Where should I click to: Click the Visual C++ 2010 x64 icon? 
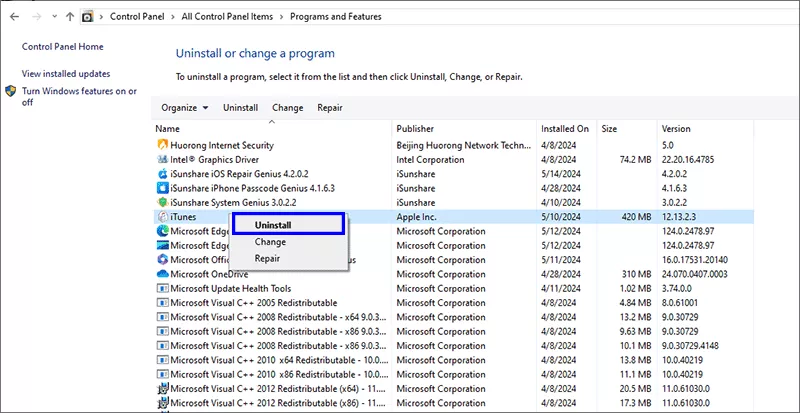click(163, 360)
